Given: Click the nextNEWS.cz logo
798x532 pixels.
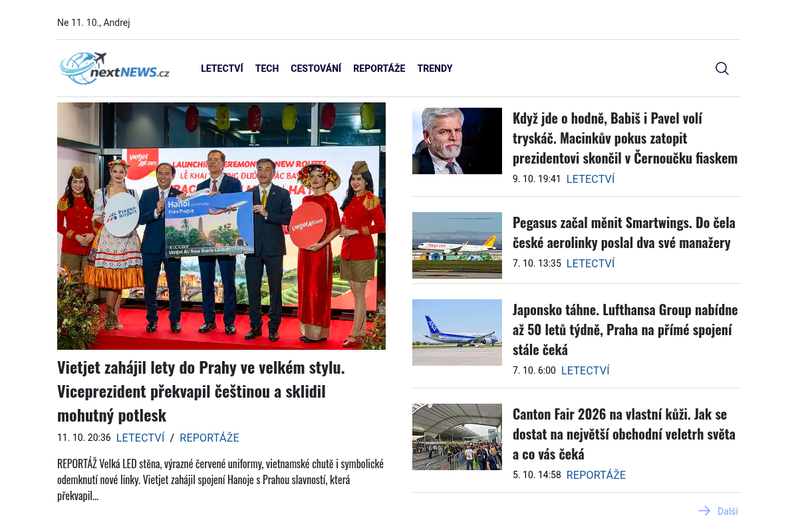Looking at the screenshot, I should tap(114, 68).
